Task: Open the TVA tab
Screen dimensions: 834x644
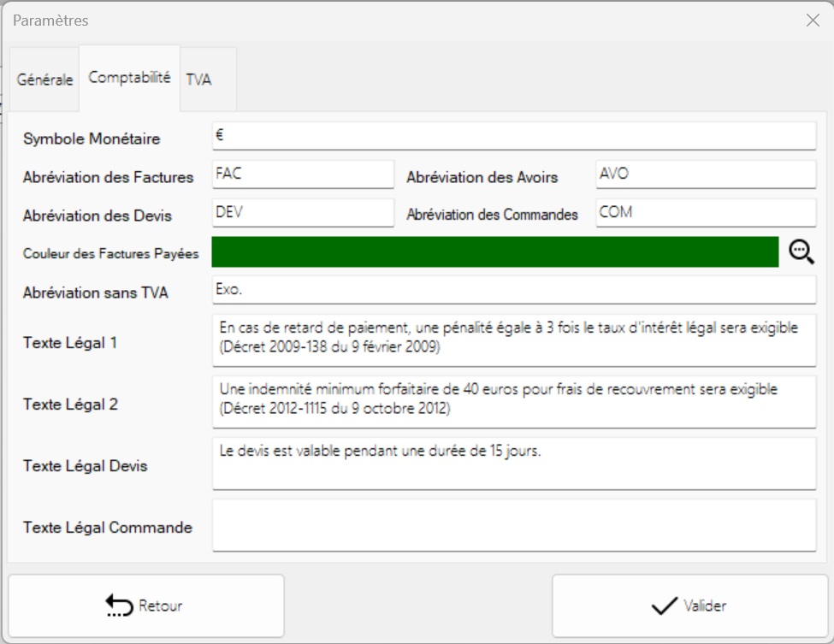Action: point(198,80)
